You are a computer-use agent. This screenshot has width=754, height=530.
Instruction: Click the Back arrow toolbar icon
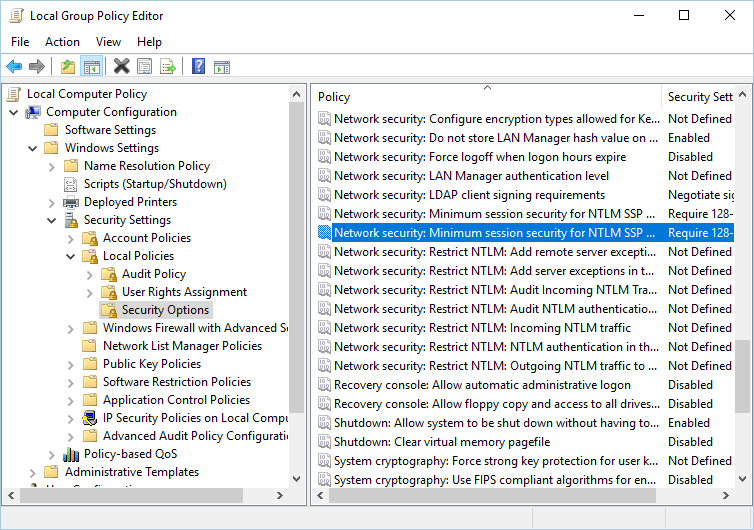14,66
